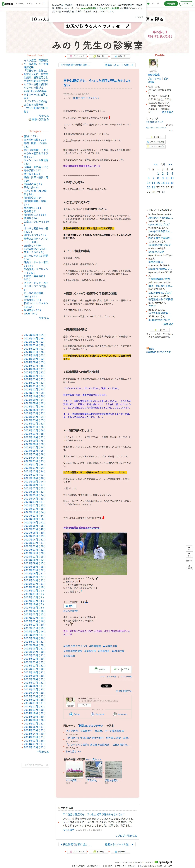Open リブログ一覧を見る link
Viewport: 195px width, 868px height.
point(126,836)
